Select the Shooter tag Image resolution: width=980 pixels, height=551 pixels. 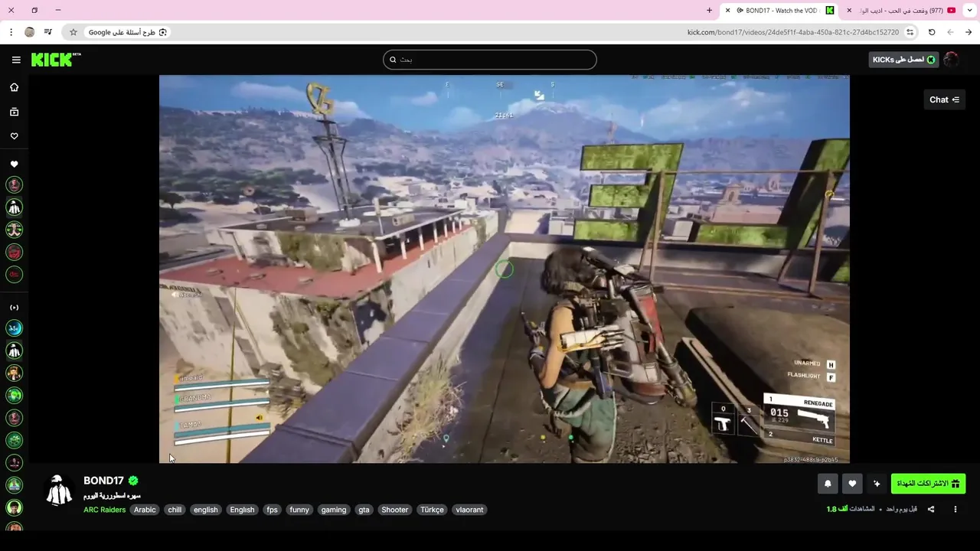pos(395,510)
